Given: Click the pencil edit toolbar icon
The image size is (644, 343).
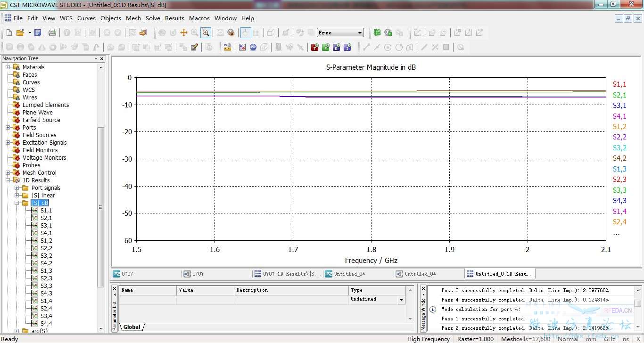Looking at the screenshot, I should [194, 47].
